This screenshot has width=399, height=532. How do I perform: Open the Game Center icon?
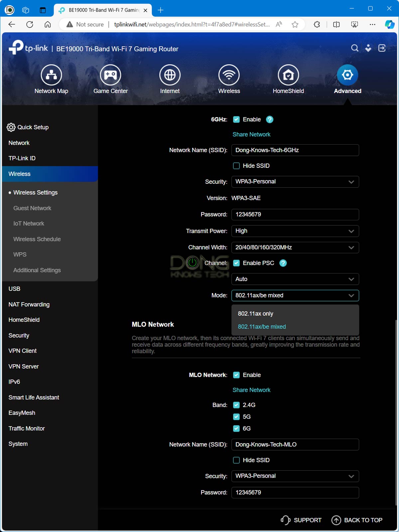pos(110,75)
